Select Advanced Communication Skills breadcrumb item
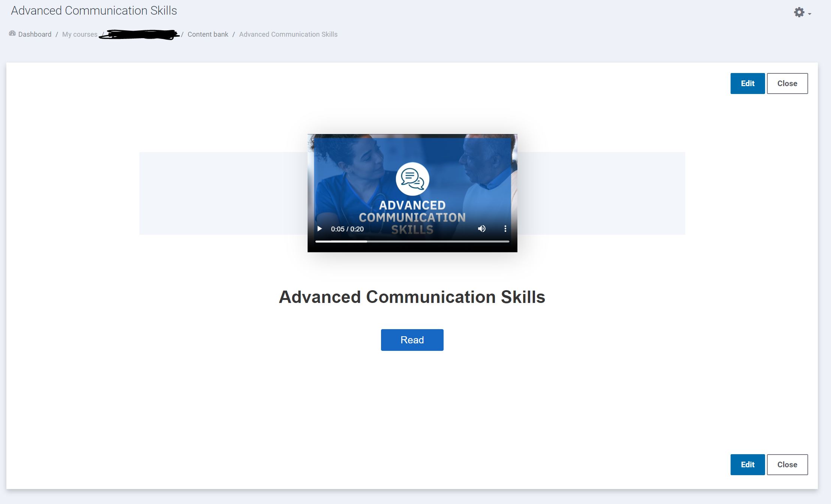Screen dimensions: 831x504 [288, 34]
